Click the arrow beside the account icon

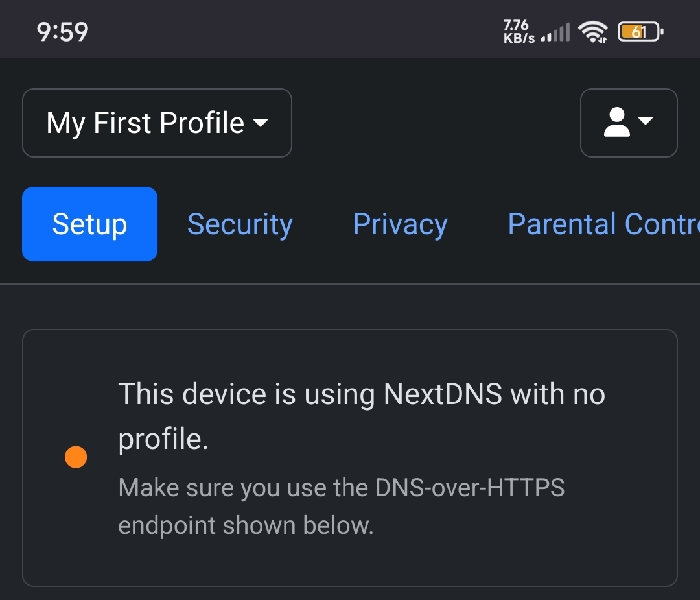point(646,120)
